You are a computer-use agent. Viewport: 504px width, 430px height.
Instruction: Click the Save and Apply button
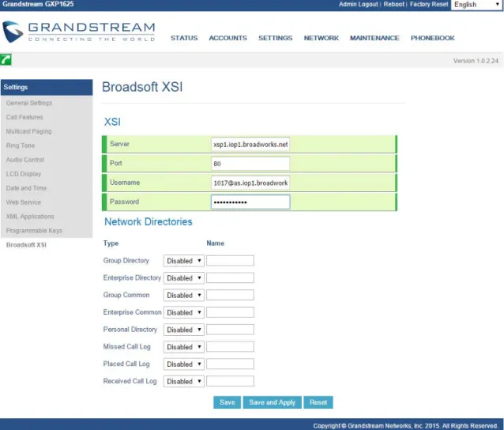click(x=273, y=402)
